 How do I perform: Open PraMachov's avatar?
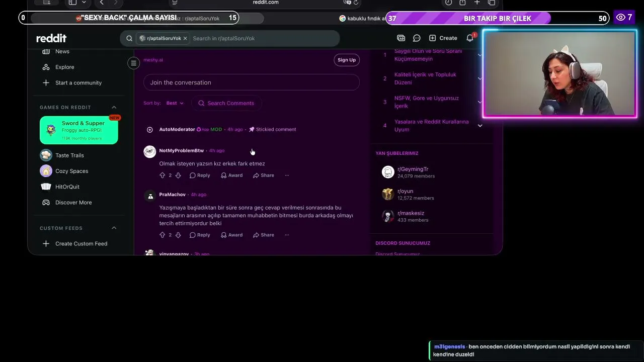point(150,196)
